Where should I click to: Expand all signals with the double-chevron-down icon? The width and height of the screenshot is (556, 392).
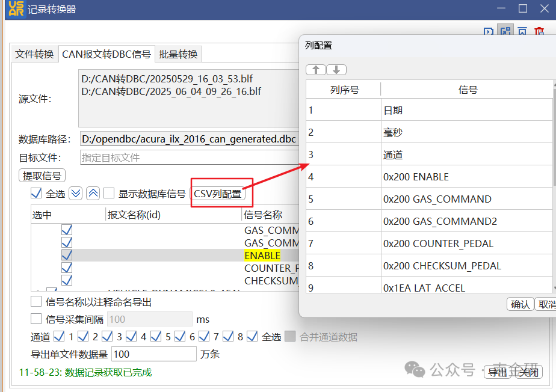(76, 194)
